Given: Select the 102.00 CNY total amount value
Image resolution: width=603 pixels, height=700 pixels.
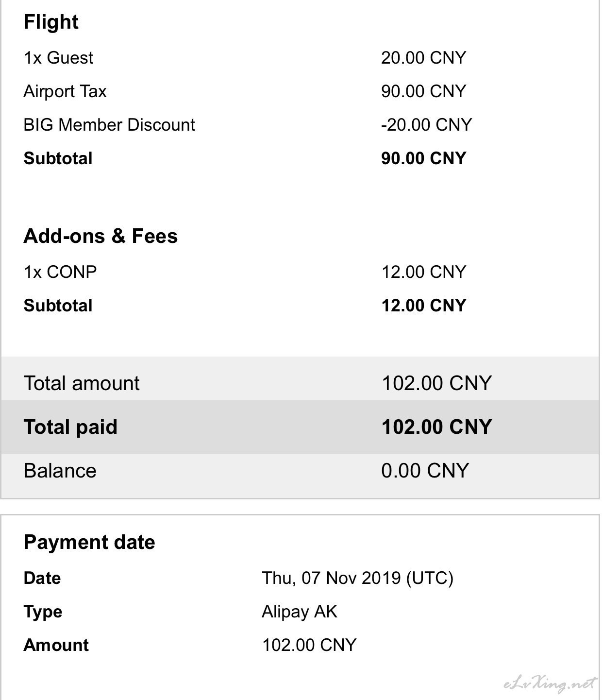Looking at the screenshot, I should [436, 383].
